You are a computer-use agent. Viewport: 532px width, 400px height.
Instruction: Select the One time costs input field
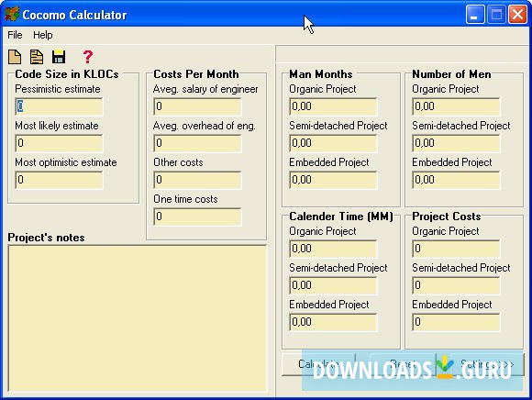(x=197, y=217)
